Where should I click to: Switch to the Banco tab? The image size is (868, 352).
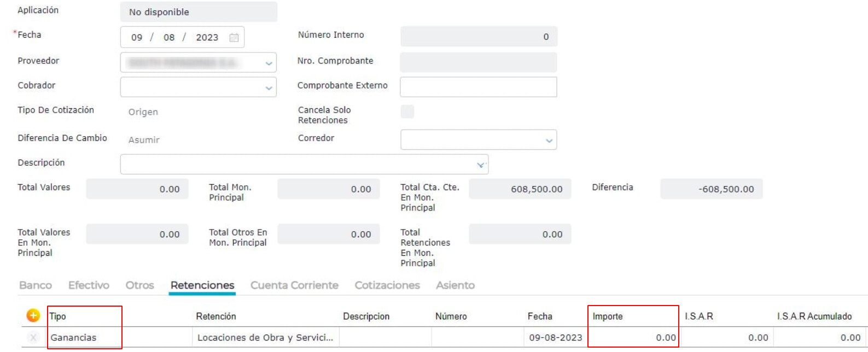pos(36,285)
